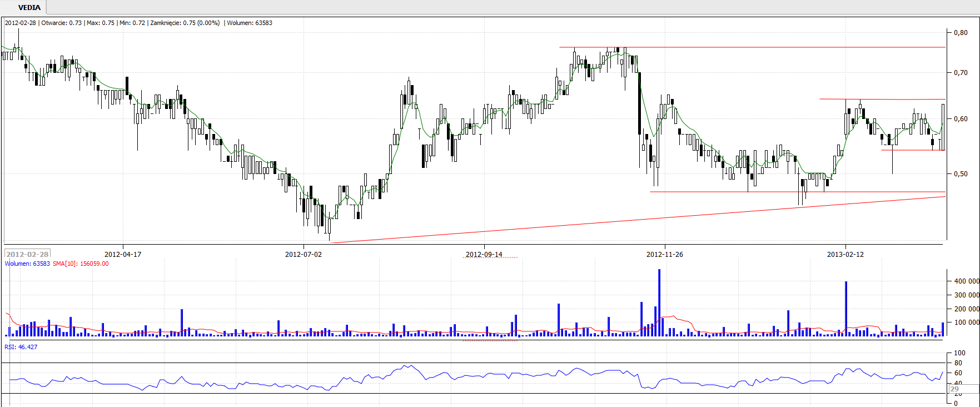Click the 2012-07-02 date axis label
The width and height of the screenshot is (980, 407).
(304, 254)
